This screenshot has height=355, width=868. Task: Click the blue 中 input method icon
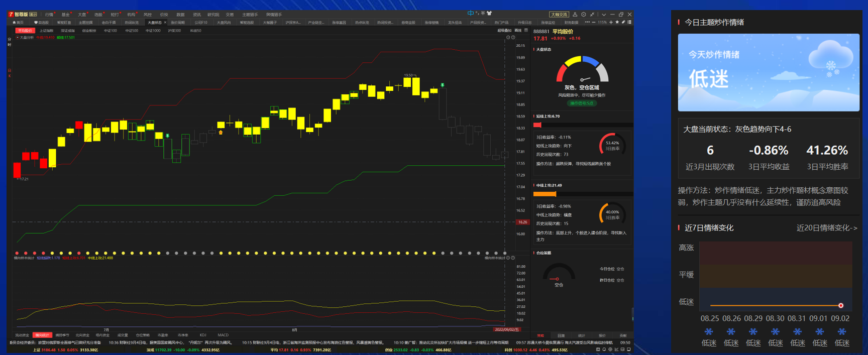click(x=471, y=13)
